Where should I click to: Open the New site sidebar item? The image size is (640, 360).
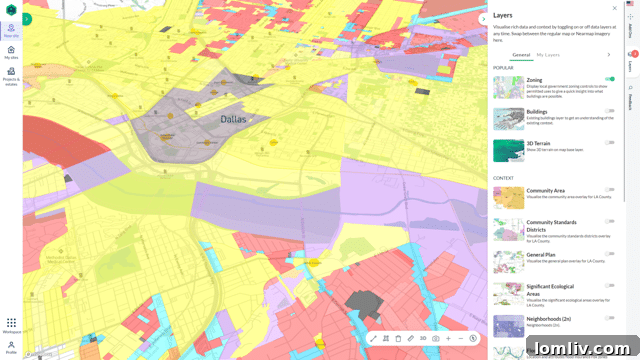point(11,31)
